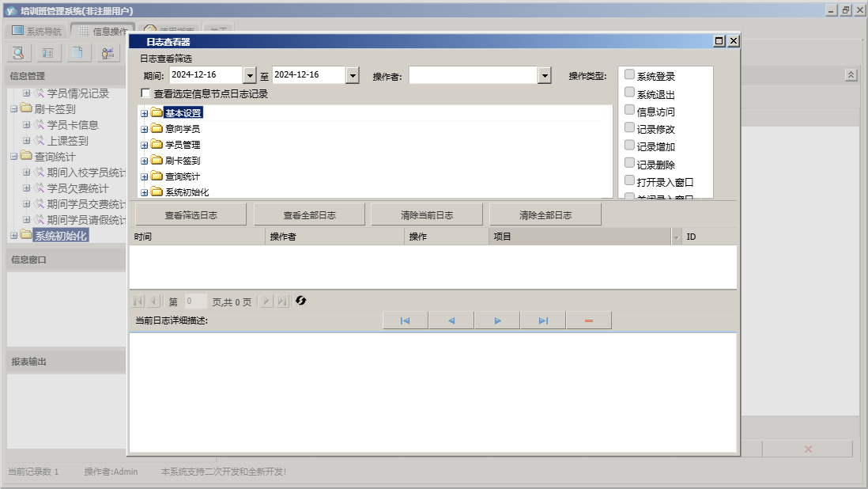Check the 打开录入窗口 operation type
Image resolution: width=868 pixels, height=489 pixels.
coord(629,180)
